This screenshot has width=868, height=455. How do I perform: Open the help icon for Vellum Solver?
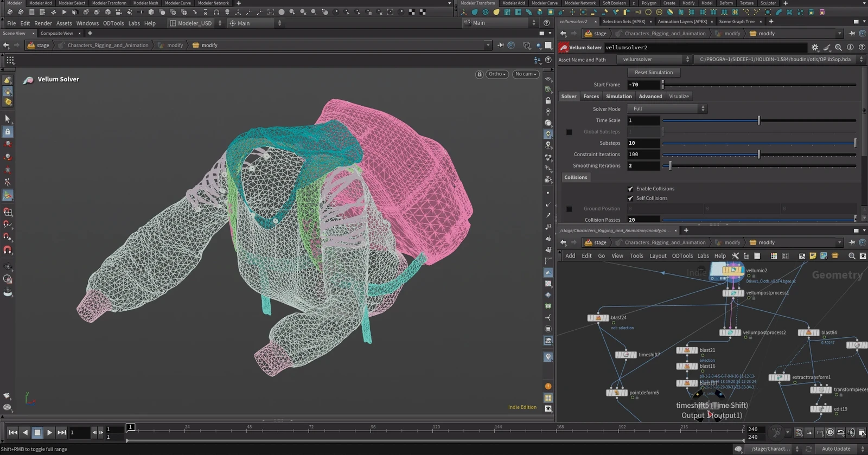click(861, 48)
